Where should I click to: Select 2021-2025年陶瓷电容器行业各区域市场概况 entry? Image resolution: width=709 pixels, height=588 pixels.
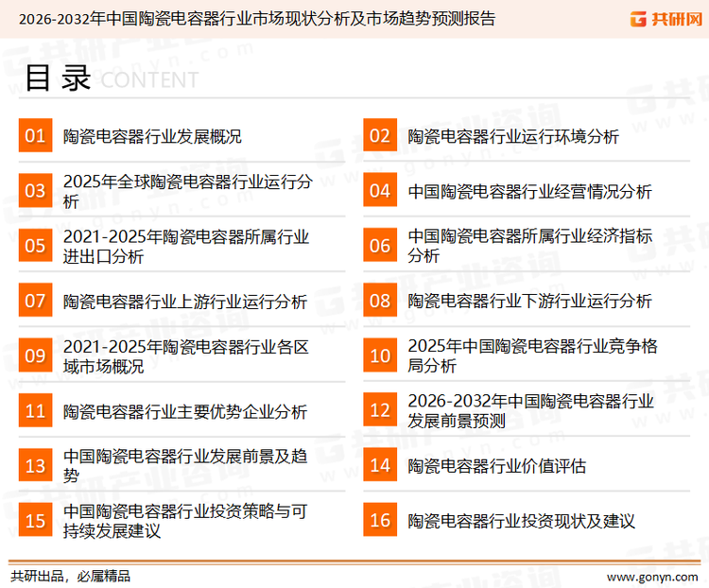coord(186,356)
